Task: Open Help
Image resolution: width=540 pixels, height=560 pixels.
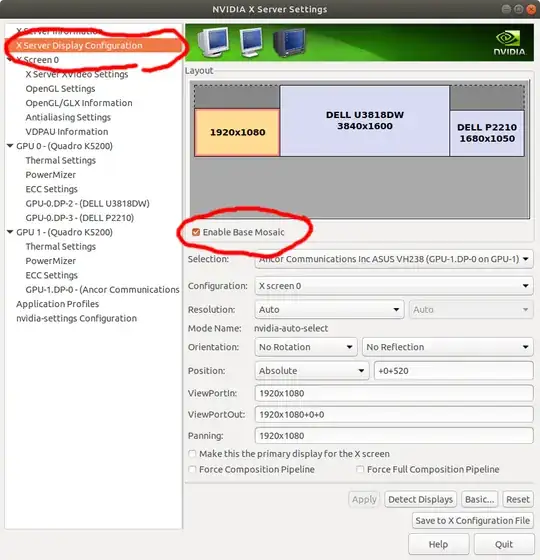Action: click(438, 544)
